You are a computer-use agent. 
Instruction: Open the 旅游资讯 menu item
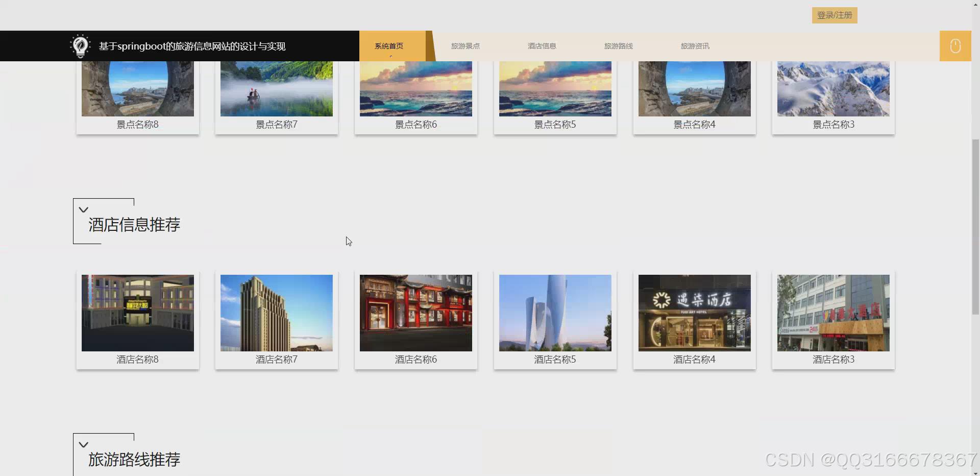(x=695, y=46)
